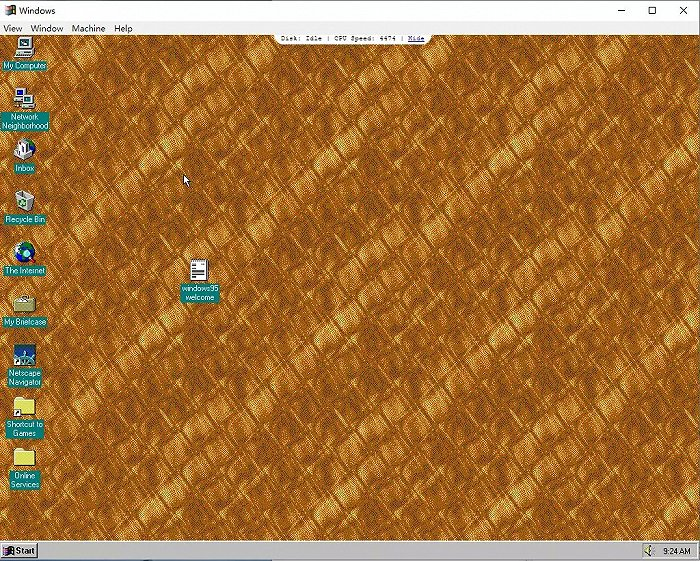Click the Disk: Idle status text
700x561 pixels.
301,38
